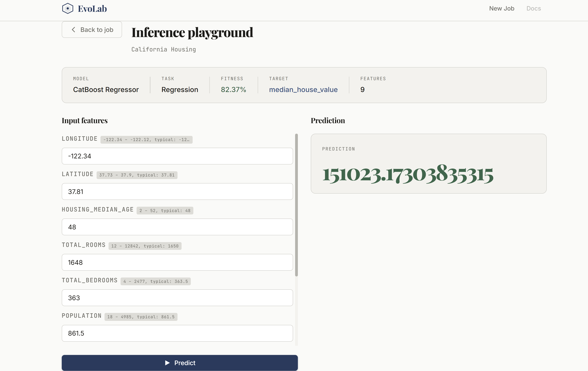Focus the Population input field
Screen dimensions: 588x371
point(177,333)
